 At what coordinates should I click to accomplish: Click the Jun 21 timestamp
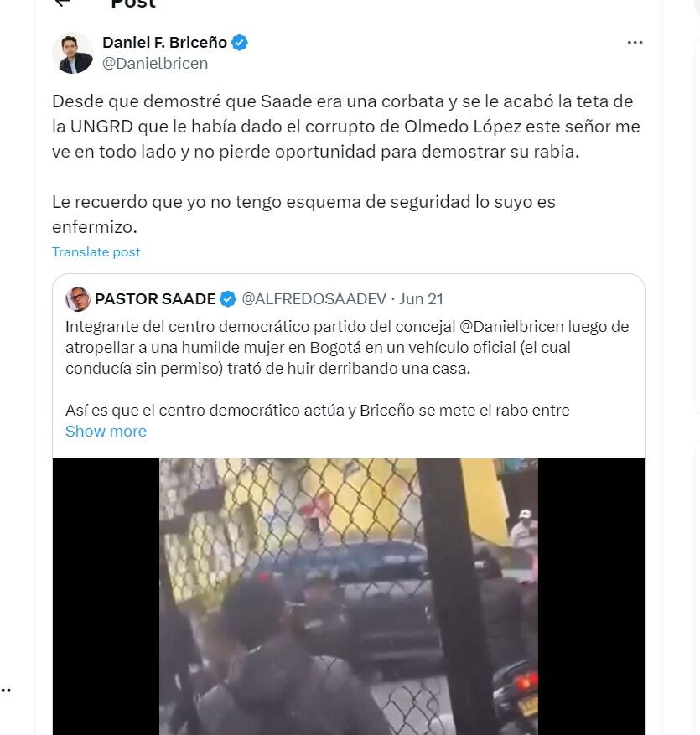(x=421, y=299)
